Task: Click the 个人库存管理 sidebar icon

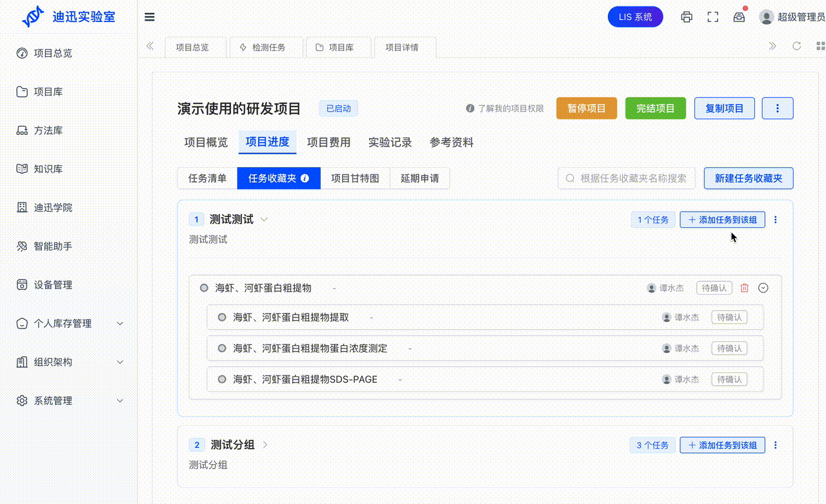Action: click(22, 323)
